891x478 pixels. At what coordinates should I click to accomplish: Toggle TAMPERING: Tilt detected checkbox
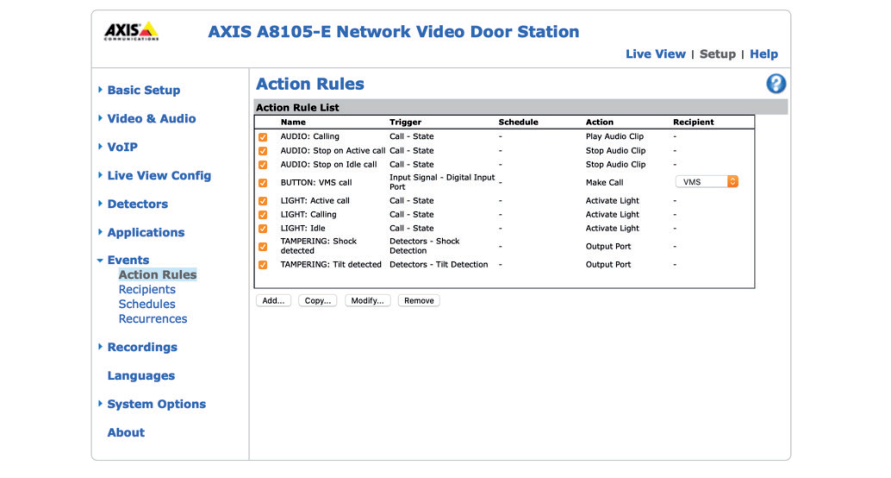263,265
